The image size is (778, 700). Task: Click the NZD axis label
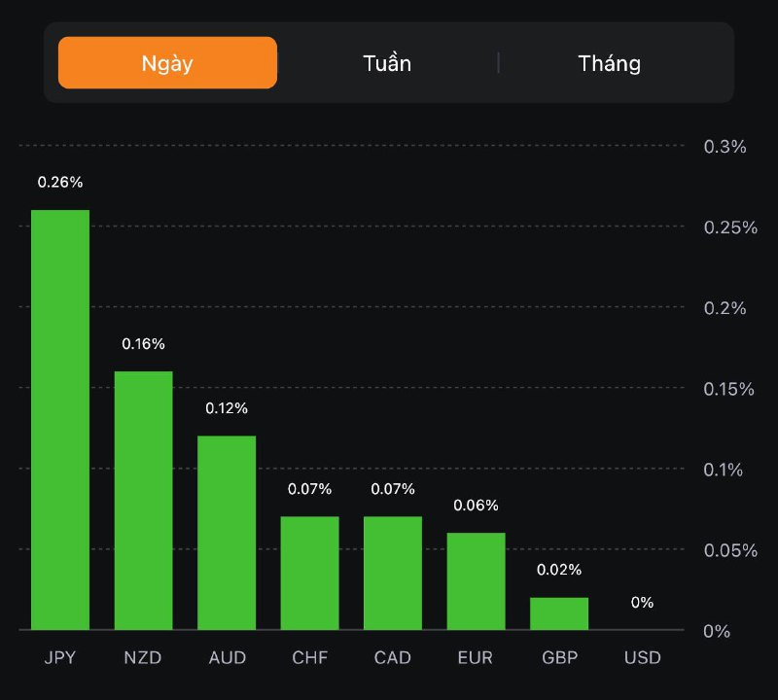tap(144, 658)
